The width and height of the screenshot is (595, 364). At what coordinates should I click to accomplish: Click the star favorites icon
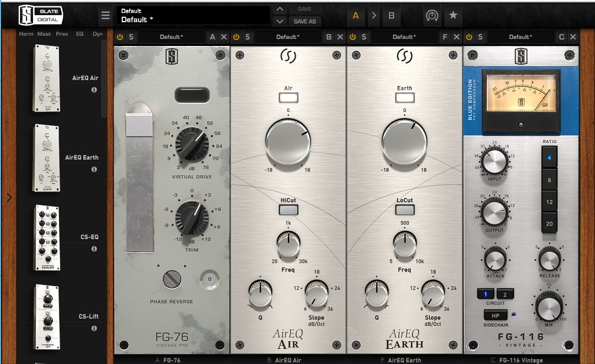coord(453,15)
